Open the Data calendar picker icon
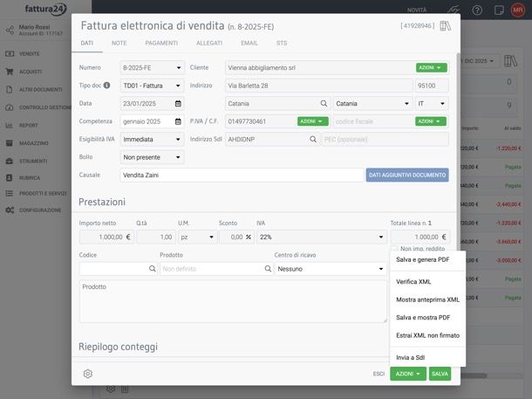 [x=179, y=103]
